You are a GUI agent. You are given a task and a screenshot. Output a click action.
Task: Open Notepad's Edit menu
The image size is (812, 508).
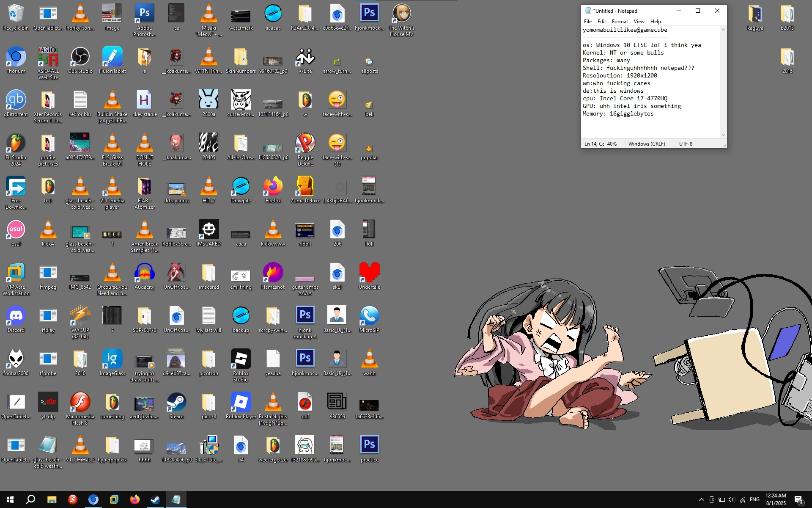602,22
